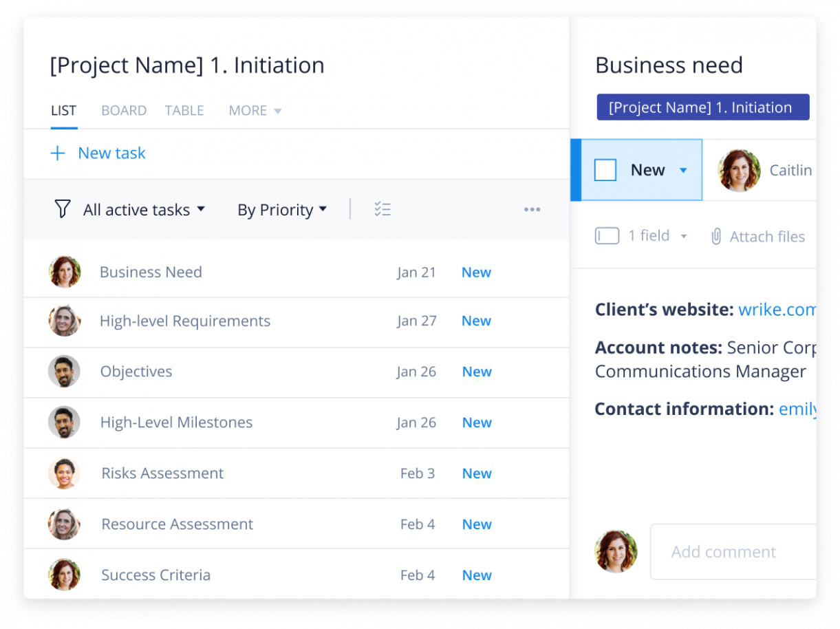Image resolution: width=840 pixels, height=629 pixels.
Task: Click the New task link
Action: pyautogui.click(x=111, y=153)
